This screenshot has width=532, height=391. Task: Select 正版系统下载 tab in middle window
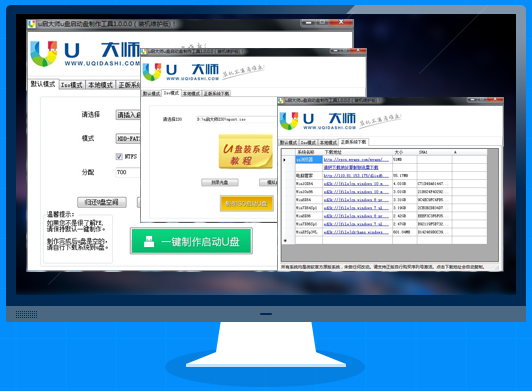click(216, 93)
